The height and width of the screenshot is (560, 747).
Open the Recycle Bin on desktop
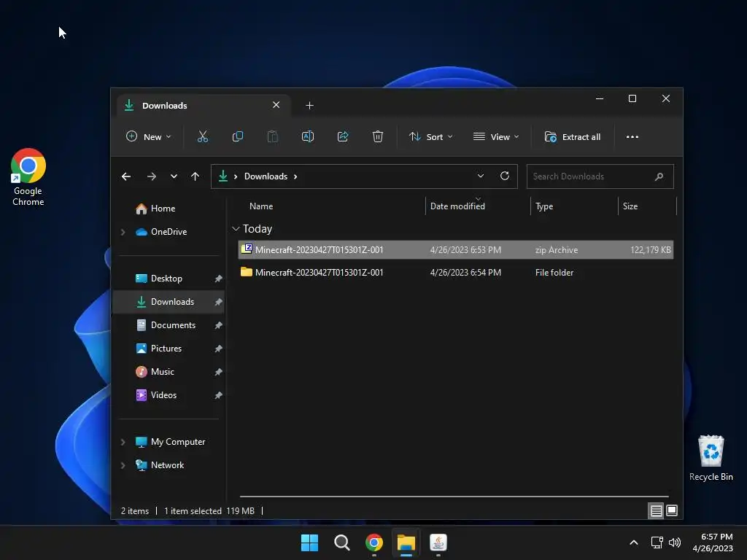click(x=711, y=458)
